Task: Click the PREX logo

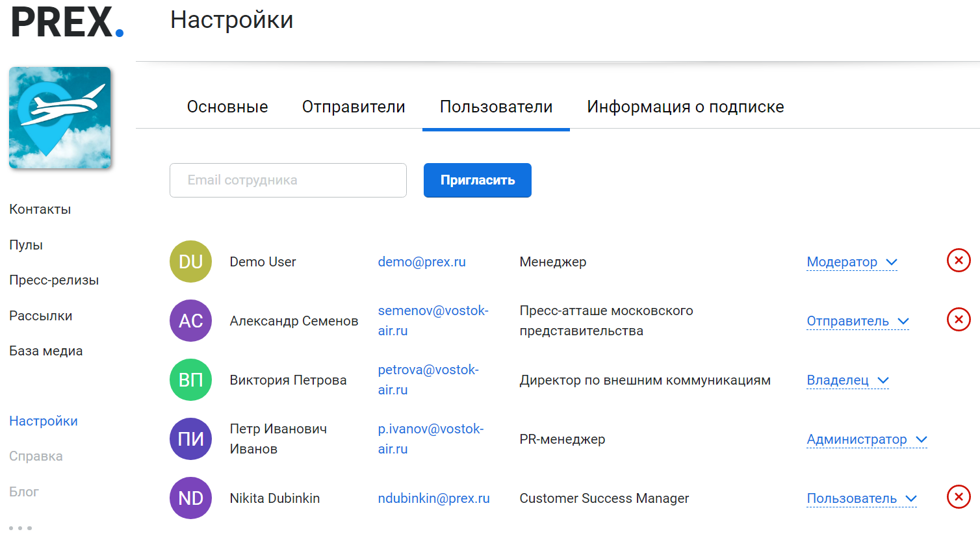Action: (x=67, y=23)
